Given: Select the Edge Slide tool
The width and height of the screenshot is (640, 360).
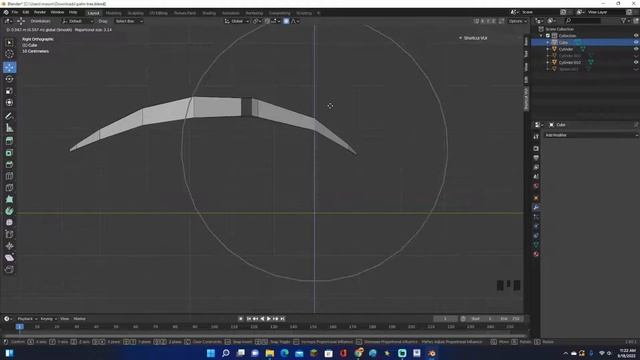Looking at the screenshot, I should 9,234.
